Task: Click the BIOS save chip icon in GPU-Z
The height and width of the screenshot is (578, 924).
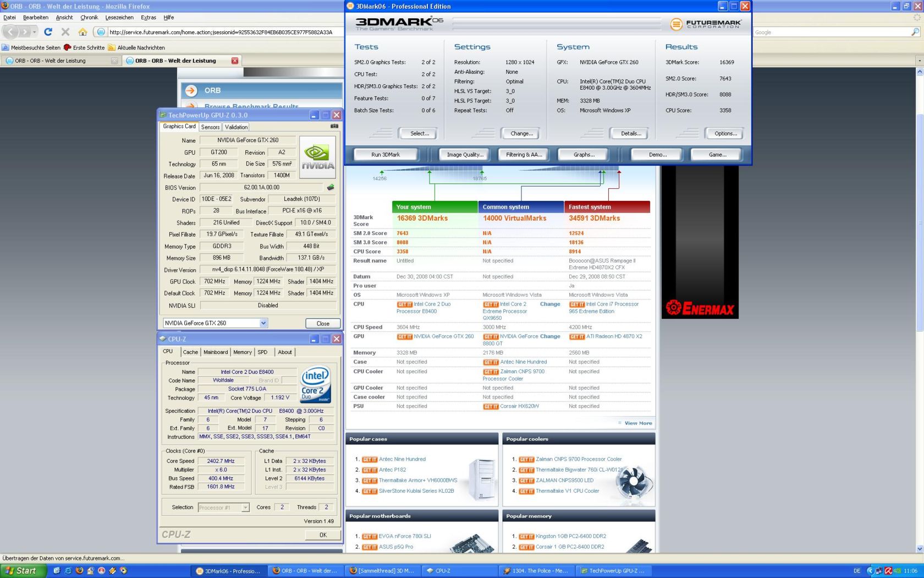Action: (x=331, y=187)
